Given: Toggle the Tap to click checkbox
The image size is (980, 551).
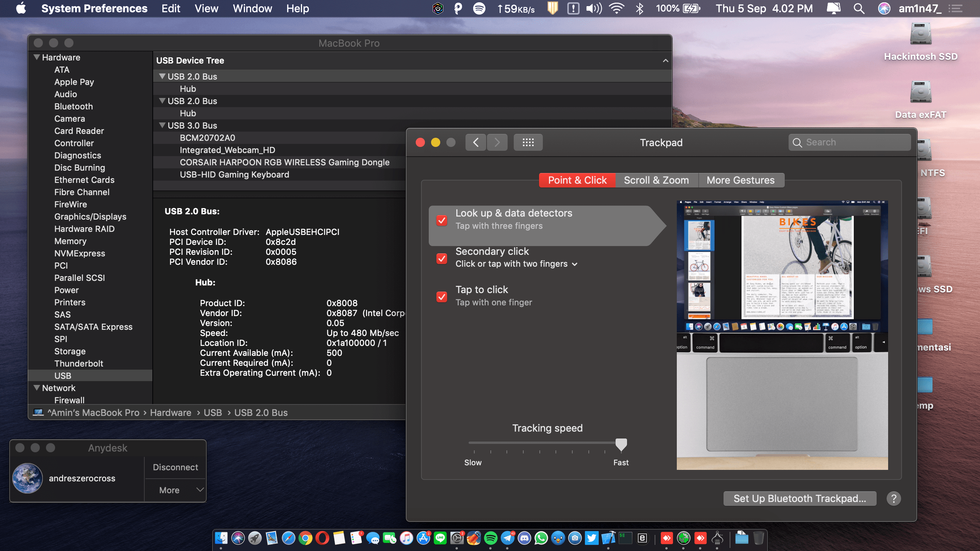Looking at the screenshot, I should (x=442, y=297).
